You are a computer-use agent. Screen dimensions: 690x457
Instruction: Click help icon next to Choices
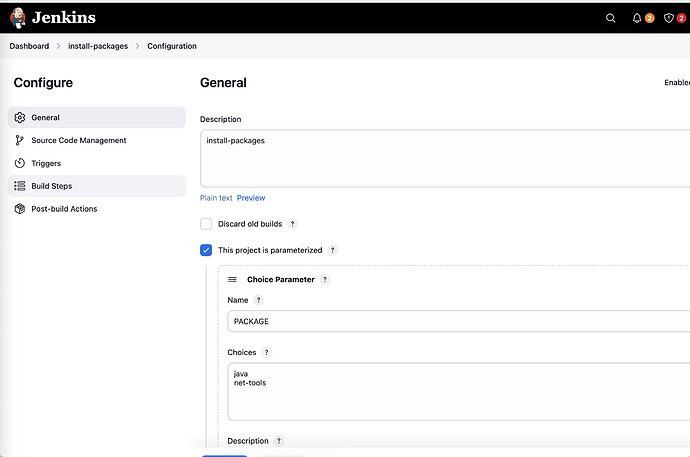coord(267,353)
